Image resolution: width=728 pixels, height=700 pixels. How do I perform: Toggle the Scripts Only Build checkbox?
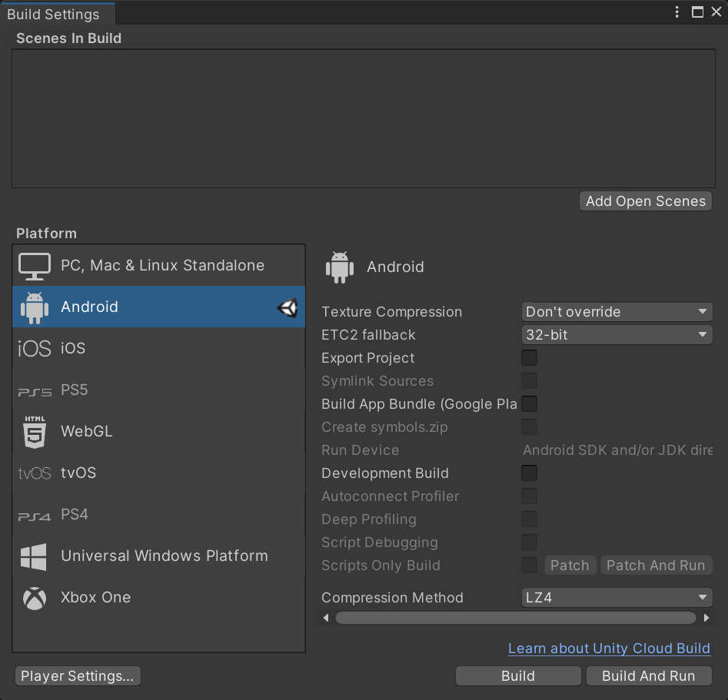530,566
